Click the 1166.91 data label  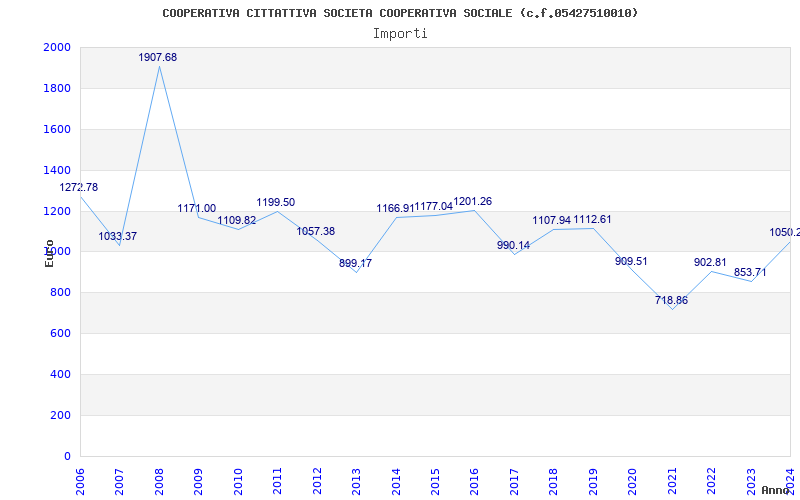tap(395, 208)
